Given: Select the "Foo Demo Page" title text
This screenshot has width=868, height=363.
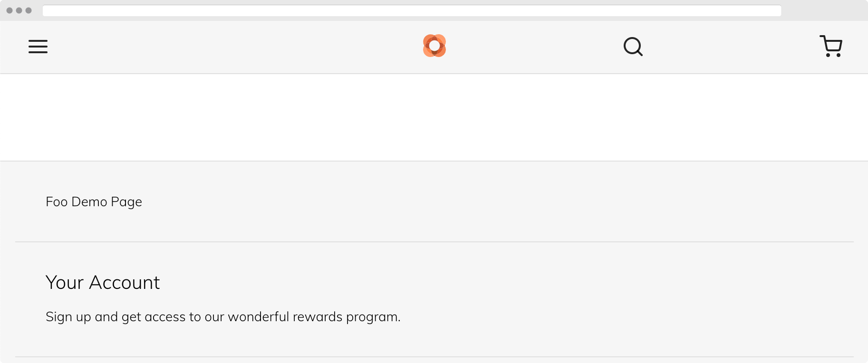Looking at the screenshot, I should (94, 202).
